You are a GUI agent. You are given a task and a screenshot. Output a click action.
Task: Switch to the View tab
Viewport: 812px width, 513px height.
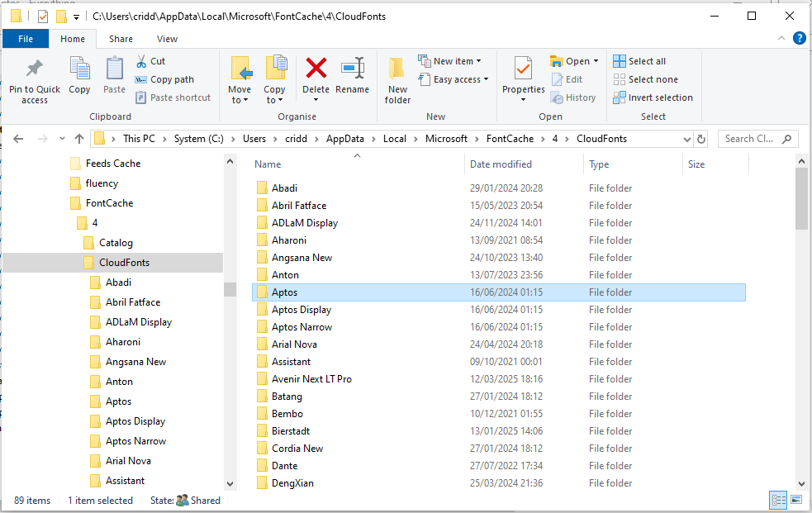167,39
